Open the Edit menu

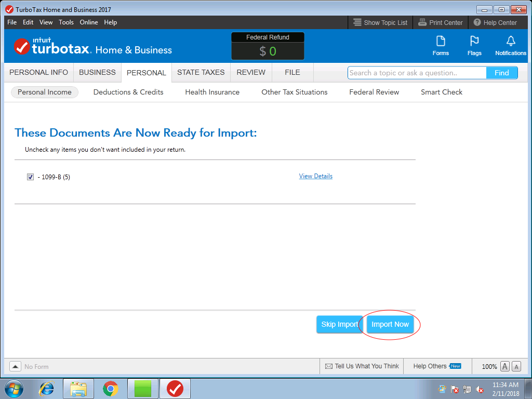point(28,22)
